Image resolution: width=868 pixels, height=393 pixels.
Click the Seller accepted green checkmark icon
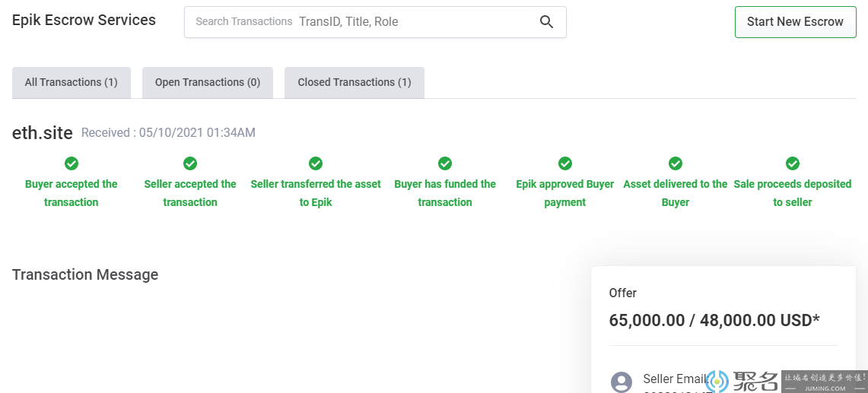(190, 163)
